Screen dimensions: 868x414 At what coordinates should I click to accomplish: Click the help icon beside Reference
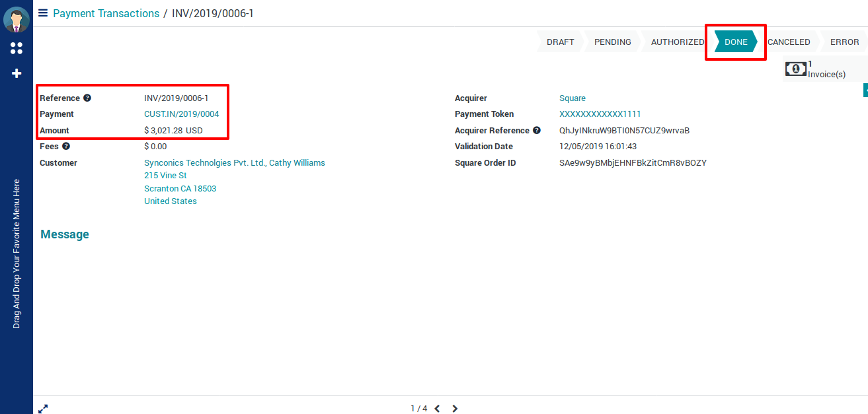[87, 98]
